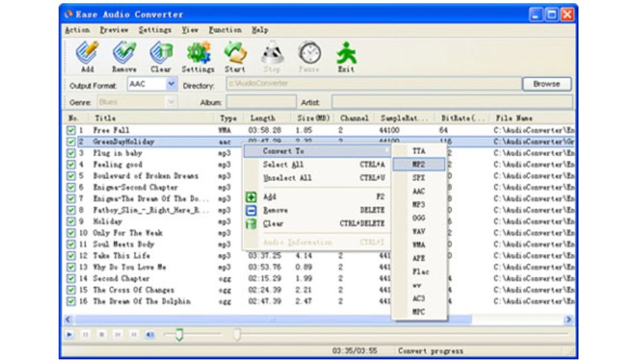Click the Exit running man icon
644x362 pixels.
(x=346, y=56)
